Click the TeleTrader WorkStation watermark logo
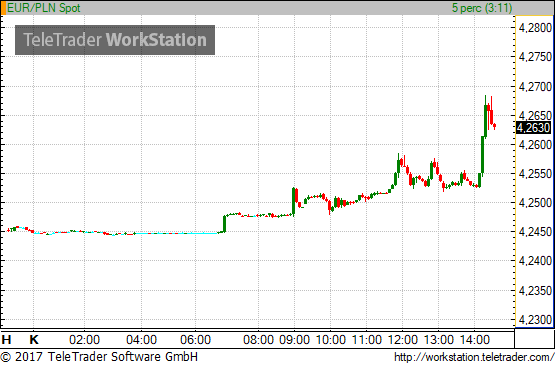This screenshot has width=555, height=366. pos(115,40)
